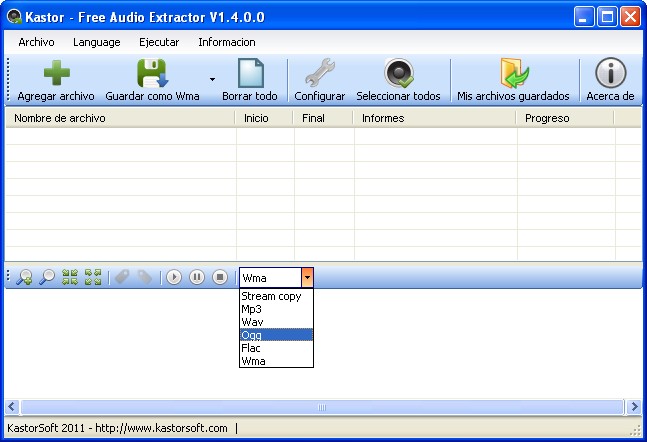
Task: Click the KastorSoft 2011 status bar text
Action: [117, 428]
